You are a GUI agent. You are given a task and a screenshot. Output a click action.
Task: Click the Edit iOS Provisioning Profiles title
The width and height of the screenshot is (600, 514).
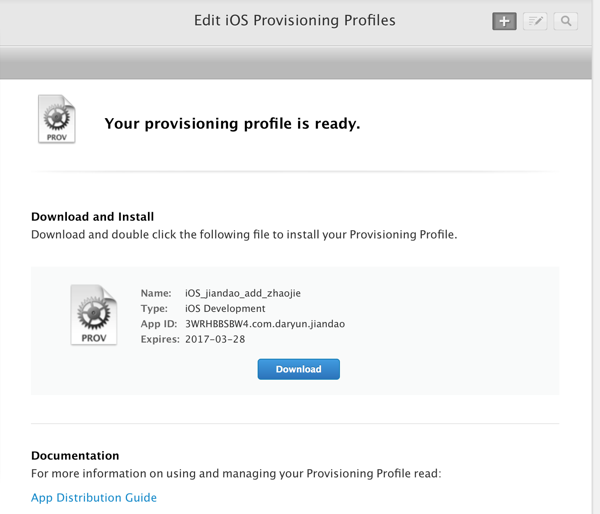tap(294, 20)
